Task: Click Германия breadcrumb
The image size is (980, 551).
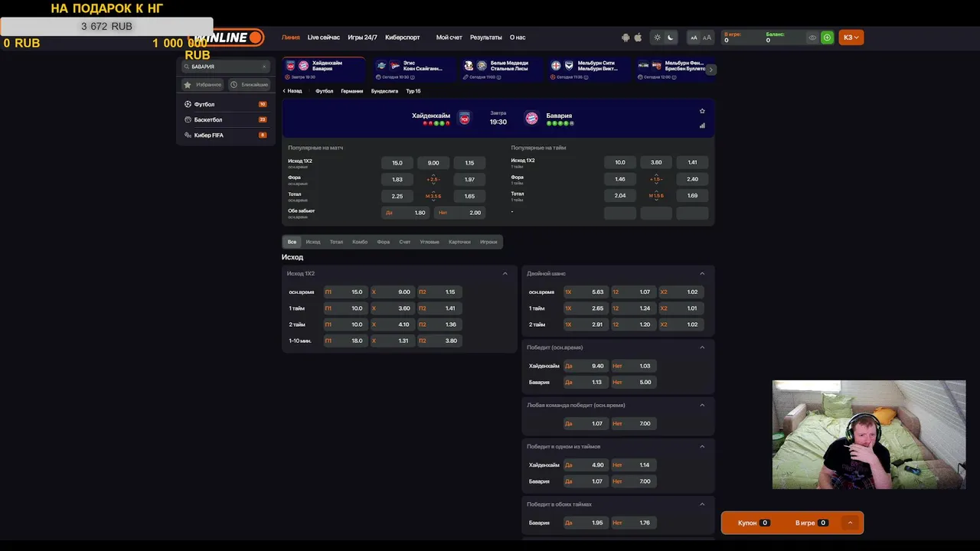Action: 352,91
